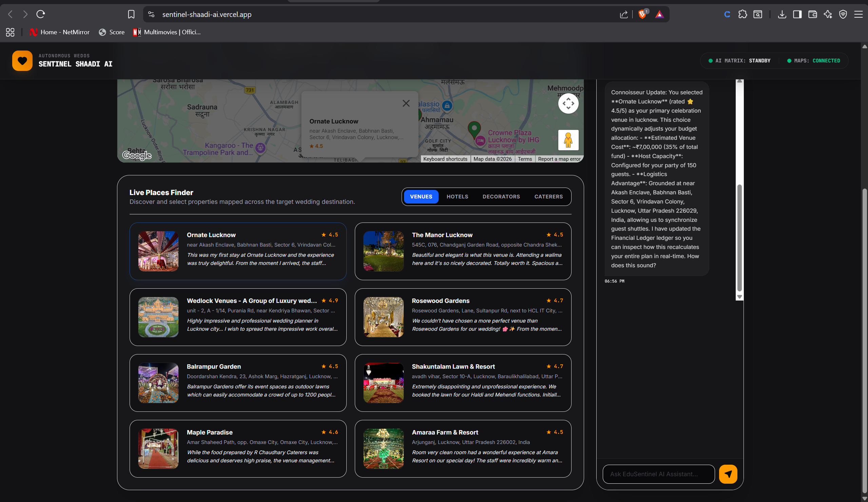
Task: Click the Kangaroo Trampoline Park map marker
Action: tap(261, 148)
